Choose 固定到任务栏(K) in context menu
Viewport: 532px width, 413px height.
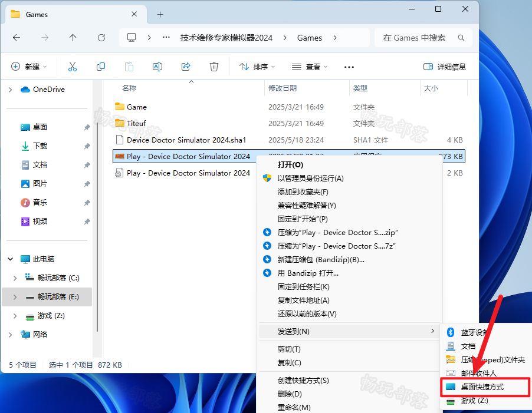pyautogui.click(x=350, y=287)
